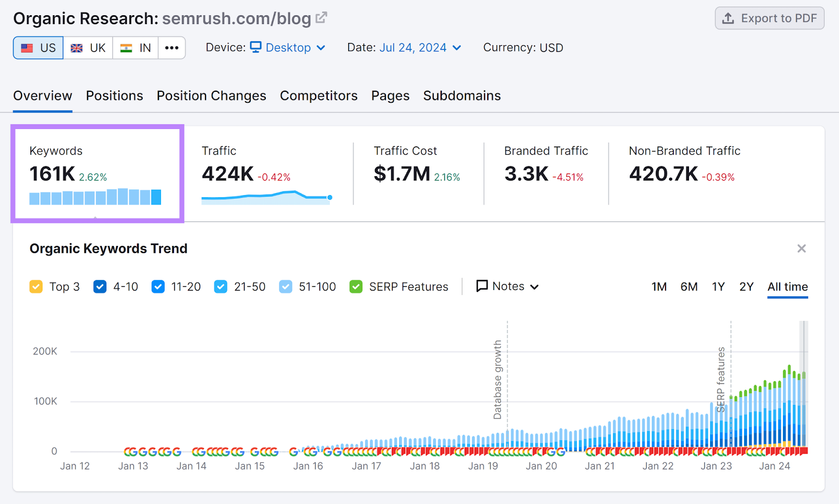Open the ellipsis for more countries
Viewport: 839px width, 504px height.
[x=171, y=47]
